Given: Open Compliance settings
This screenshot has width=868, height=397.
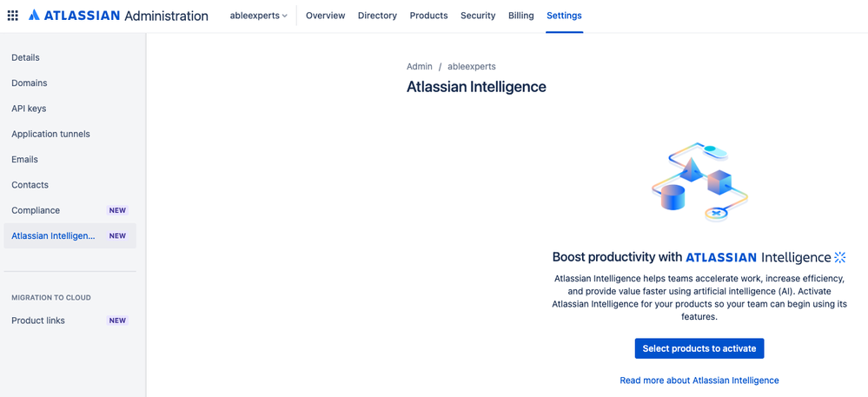Looking at the screenshot, I should point(70,210).
